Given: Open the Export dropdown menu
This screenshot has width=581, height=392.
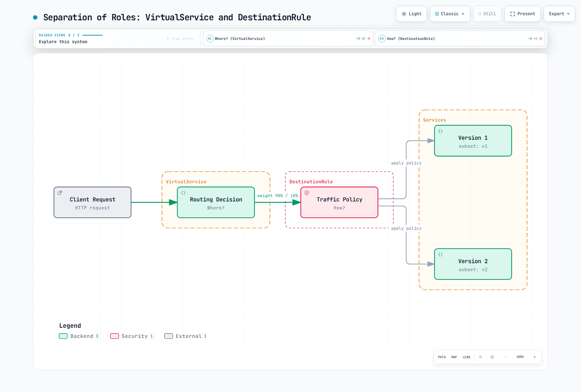Looking at the screenshot, I should (559, 14).
